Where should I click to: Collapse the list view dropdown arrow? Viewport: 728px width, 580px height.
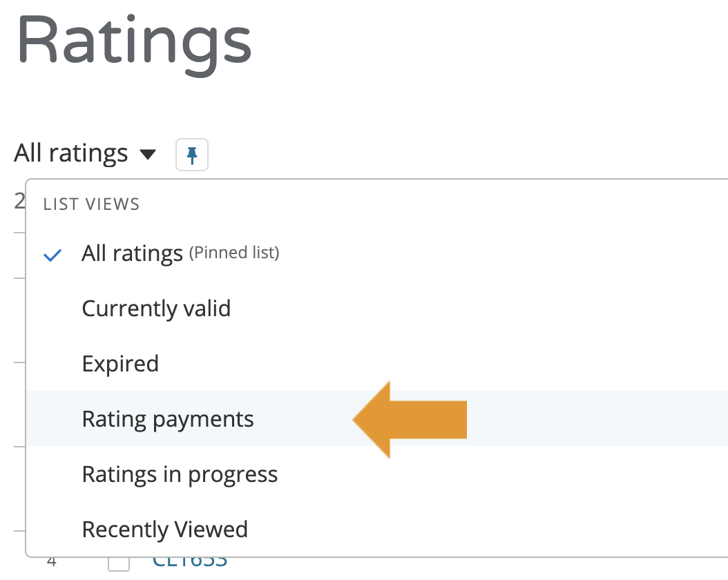[148, 154]
